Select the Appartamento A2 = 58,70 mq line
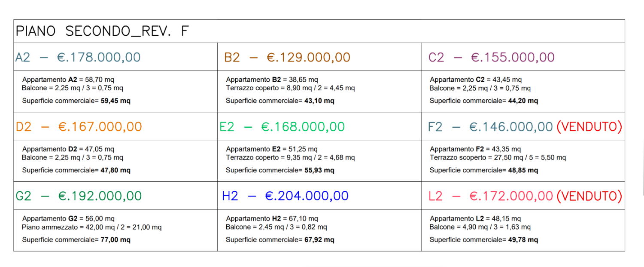This screenshot has width=644, height=267. coord(68,80)
